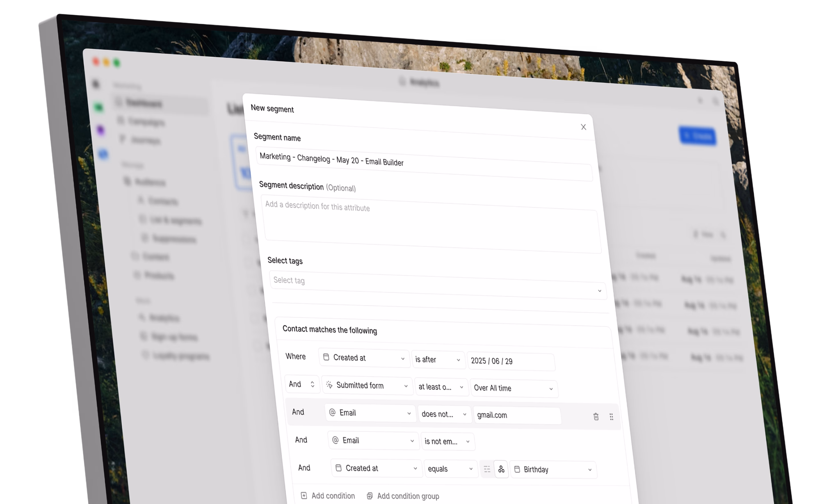Expand the 'is after' operator dropdown
Image resolution: width=840 pixels, height=504 pixels.
[x=438, y=360]
